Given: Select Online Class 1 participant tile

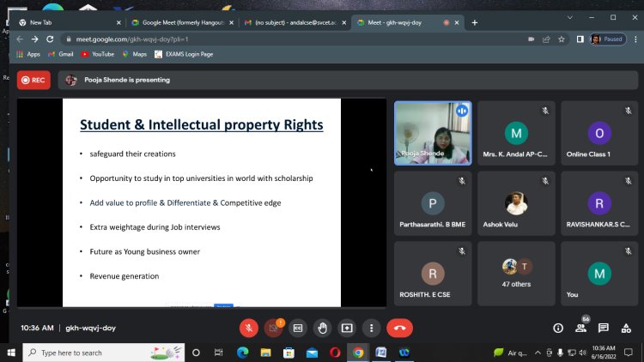Looking at the screenshot, I should click(599, 133).
